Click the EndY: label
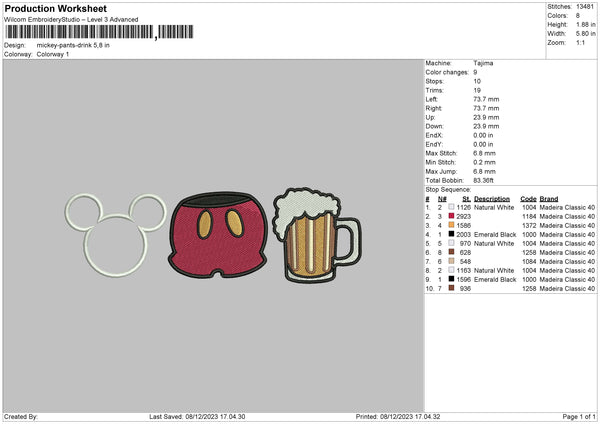This screenshot has width=600, height=424. click(434, 144)
